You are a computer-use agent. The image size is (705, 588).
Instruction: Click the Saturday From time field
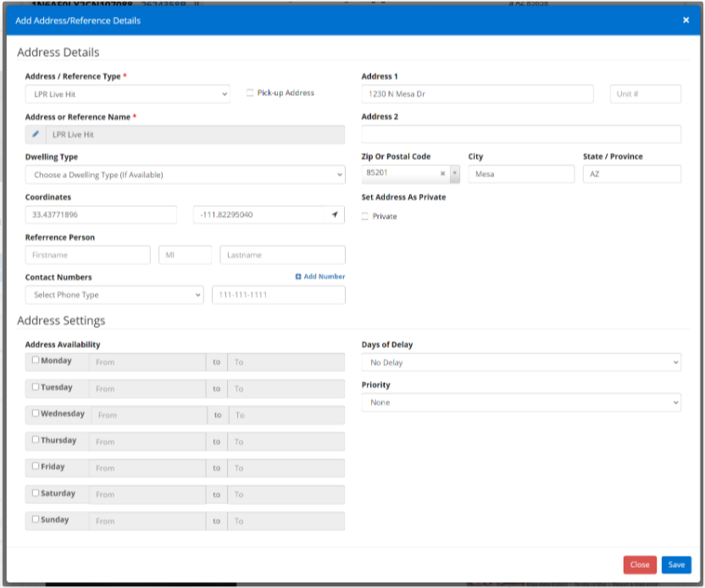click(x=147, y=495)
